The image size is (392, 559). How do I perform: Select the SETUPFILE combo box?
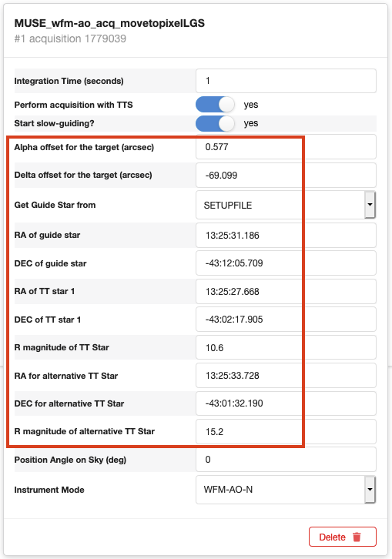click(286, 205)
